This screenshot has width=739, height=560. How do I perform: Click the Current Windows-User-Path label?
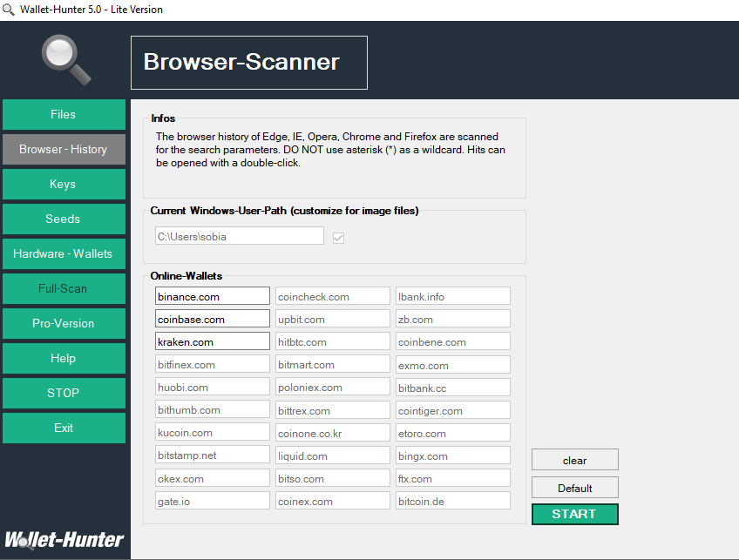(x=284, y=211)
